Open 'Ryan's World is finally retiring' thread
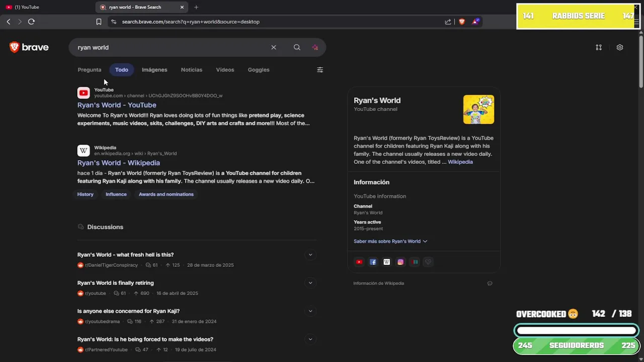This screenshot has width=644, height=362. 116,283
